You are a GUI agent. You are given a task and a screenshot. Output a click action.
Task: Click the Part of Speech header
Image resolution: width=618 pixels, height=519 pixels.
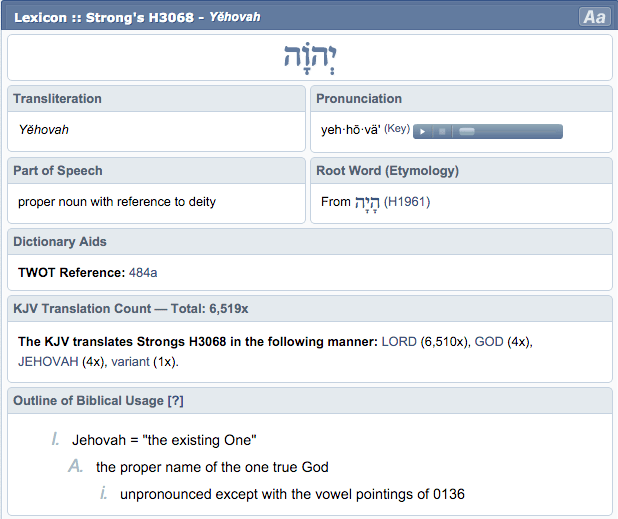click(x=58, y=170)
